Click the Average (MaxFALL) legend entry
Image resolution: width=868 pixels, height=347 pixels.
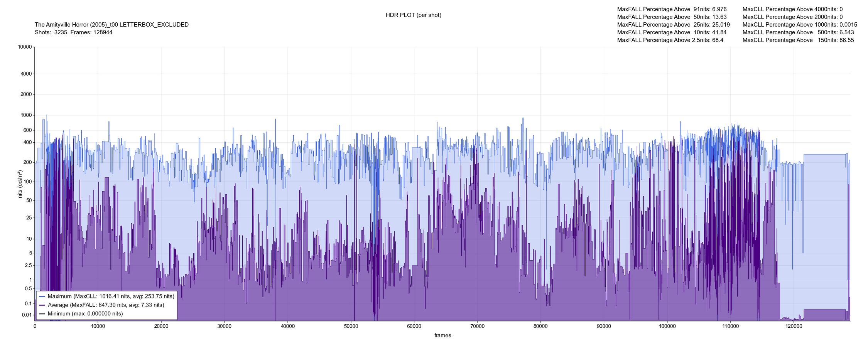click(x=101, y=305)
